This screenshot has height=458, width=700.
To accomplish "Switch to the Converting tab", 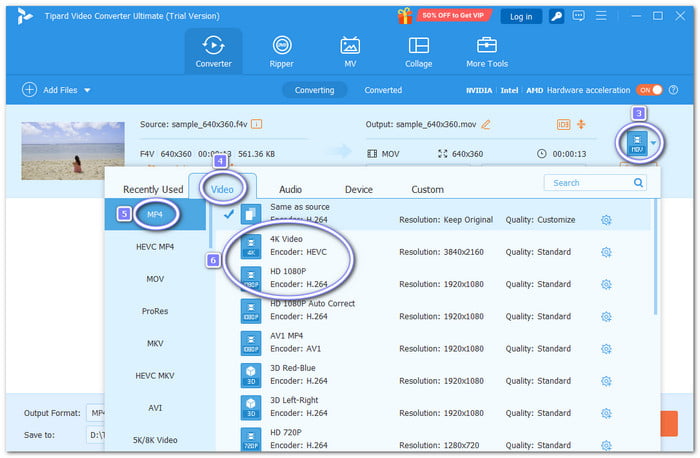I will (314, 90).
